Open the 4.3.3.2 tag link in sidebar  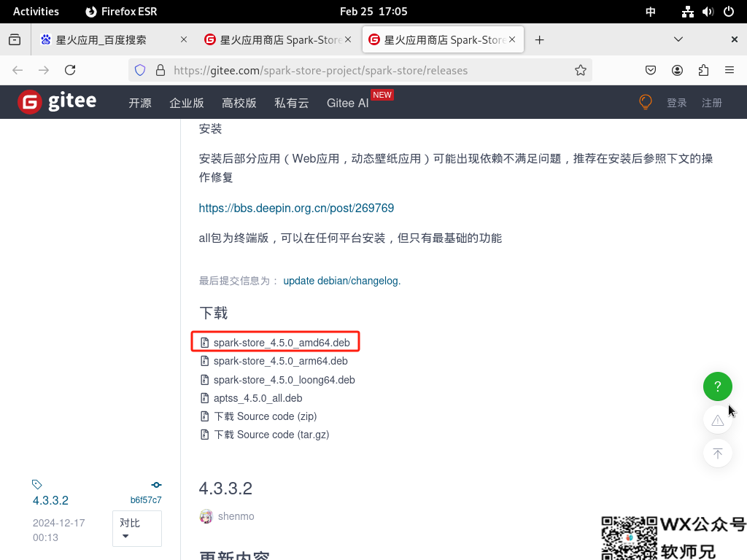(x=50, y=500)
